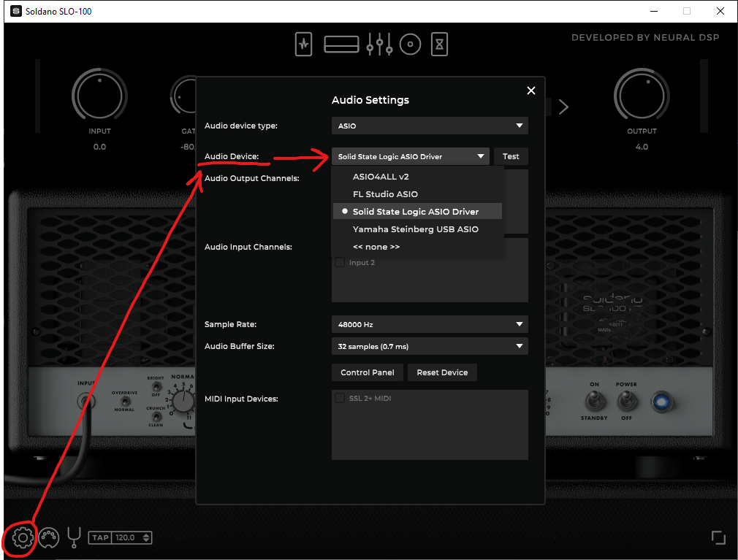Click the NORMAL channel gain knob

pyautogui.click(x=183, y=402)
